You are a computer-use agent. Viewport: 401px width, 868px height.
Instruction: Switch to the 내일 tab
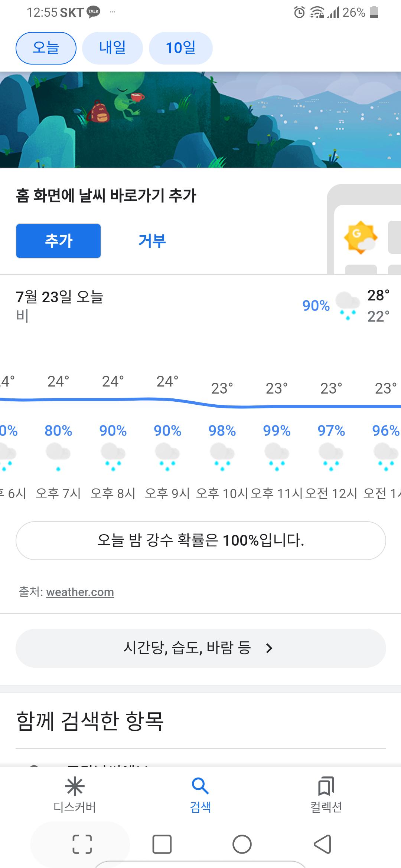(112, 48)
